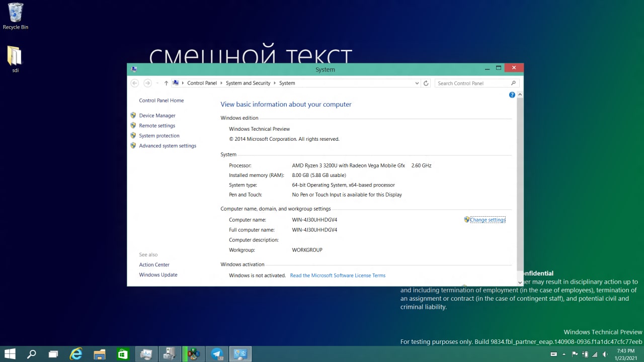Click the shield icon beside Device Manager
The width and height of the screenshot is (644, 362).
tap(133, 115)
